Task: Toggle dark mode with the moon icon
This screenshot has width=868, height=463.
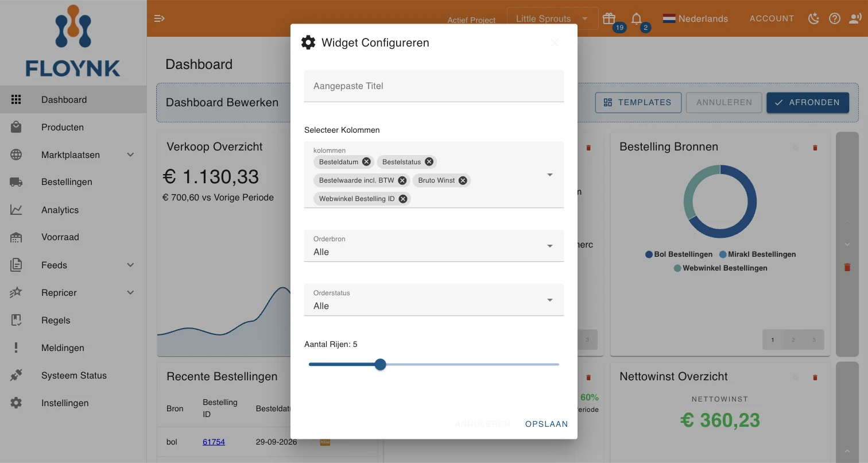Action: point(813,18)
